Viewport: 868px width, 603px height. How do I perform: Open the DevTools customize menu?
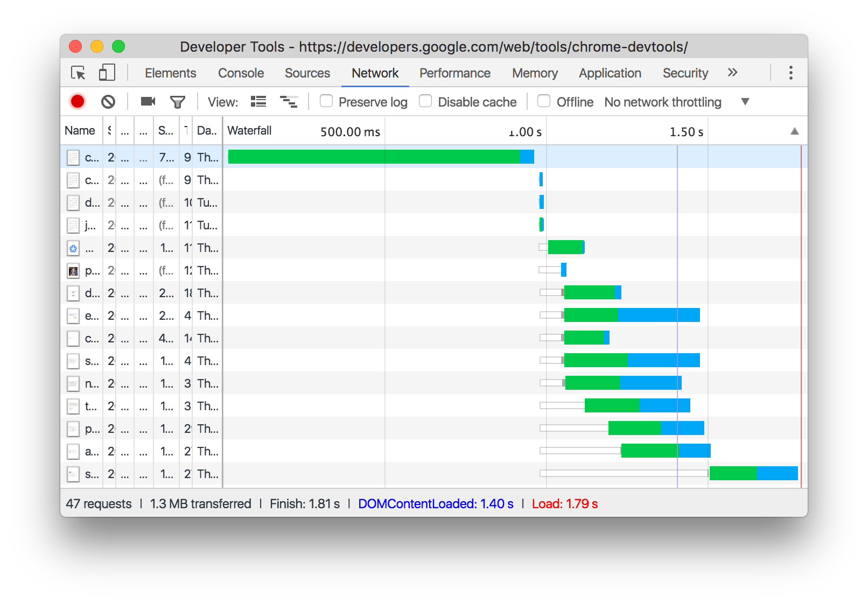point(790,72)
